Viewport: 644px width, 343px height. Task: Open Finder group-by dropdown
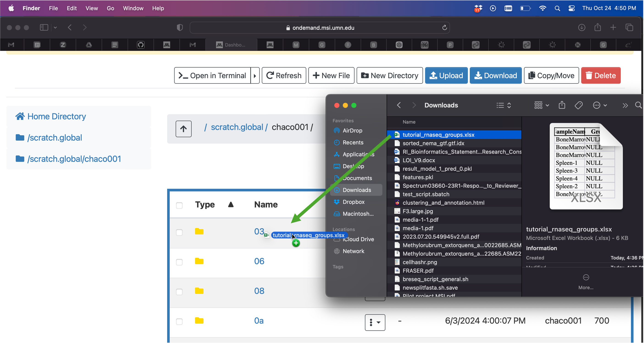tap(542, 105)
